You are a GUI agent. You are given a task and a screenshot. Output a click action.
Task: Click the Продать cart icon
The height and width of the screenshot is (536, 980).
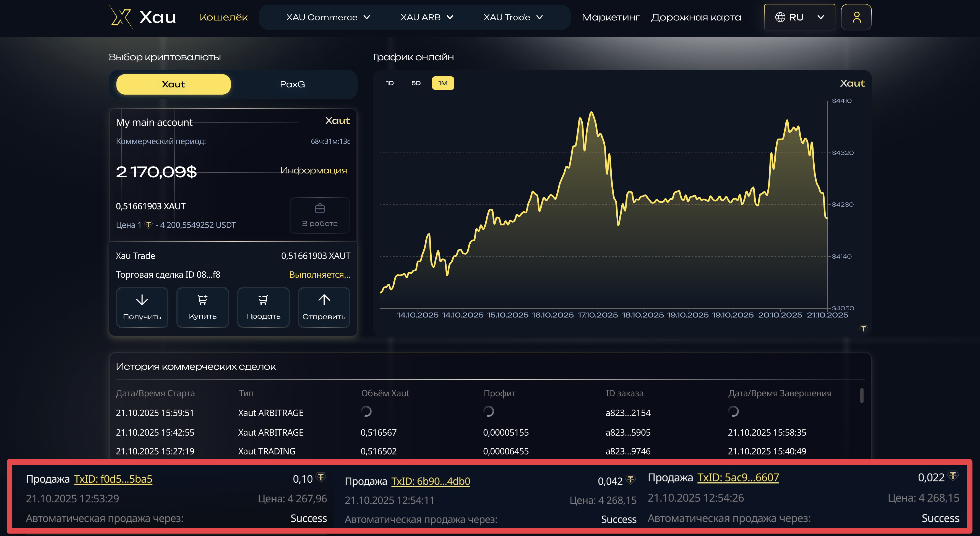click(263, 300)
